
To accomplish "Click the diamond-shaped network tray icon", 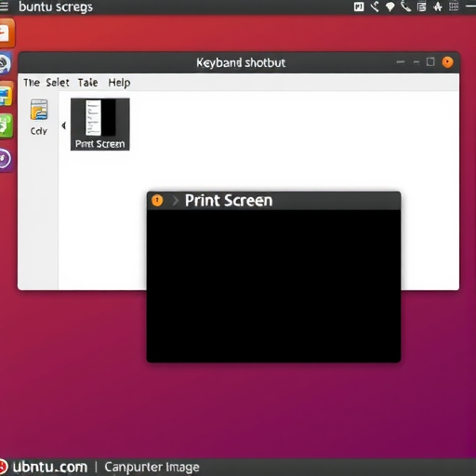I will point(390,7).
